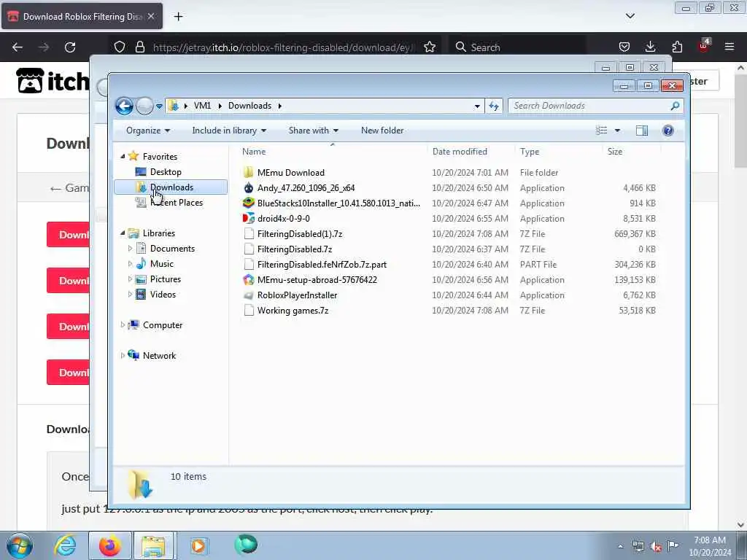Select the Working games.7z file

pyautogui.click(x=293, y=311)
